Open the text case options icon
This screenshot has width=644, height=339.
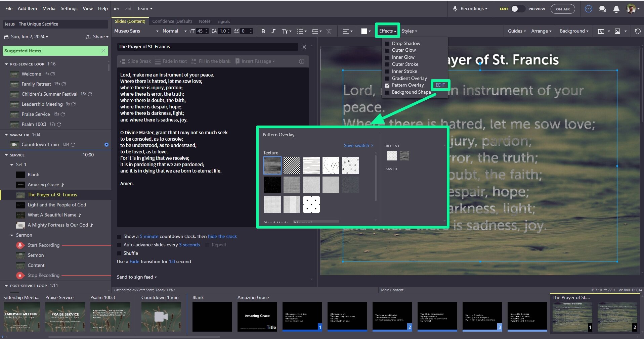(x=286, y=31)
